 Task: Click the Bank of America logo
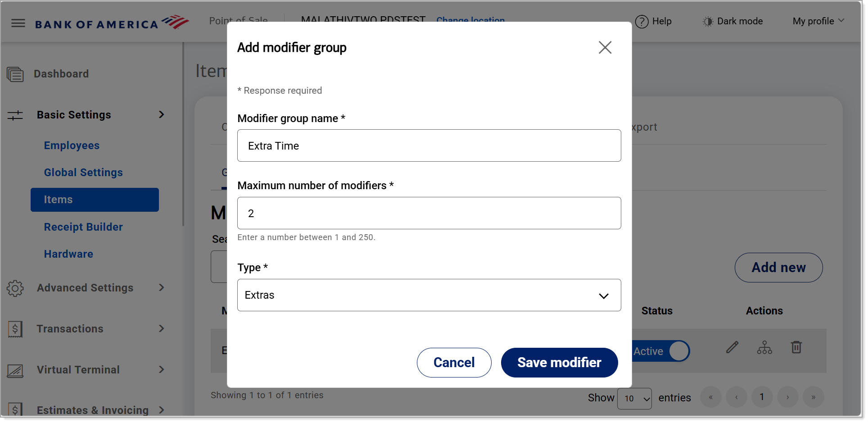click(x=112, y=23)
